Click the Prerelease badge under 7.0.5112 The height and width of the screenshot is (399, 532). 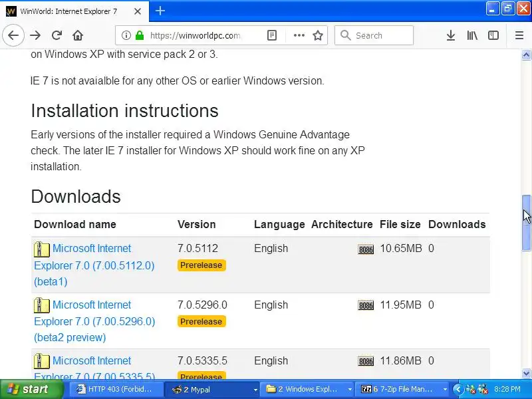(201, 265)
